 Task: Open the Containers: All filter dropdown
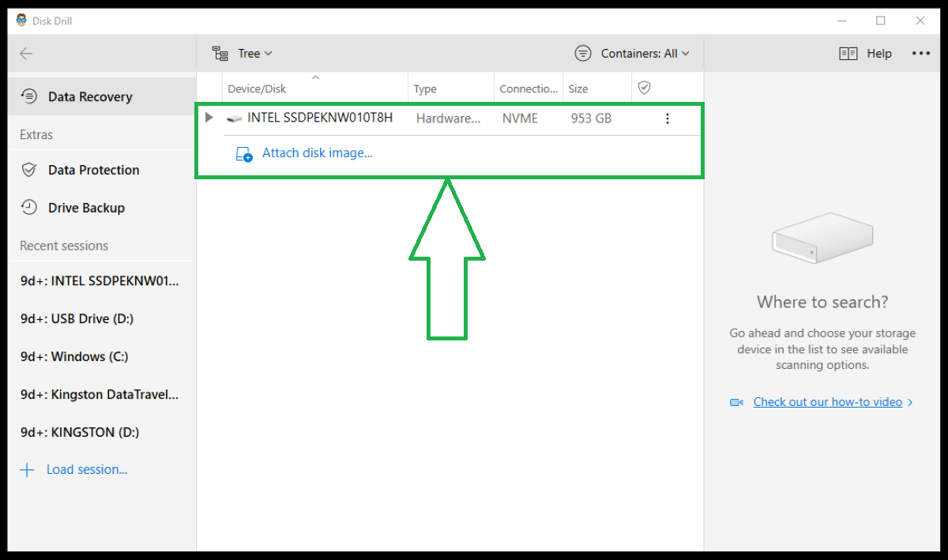632,54
